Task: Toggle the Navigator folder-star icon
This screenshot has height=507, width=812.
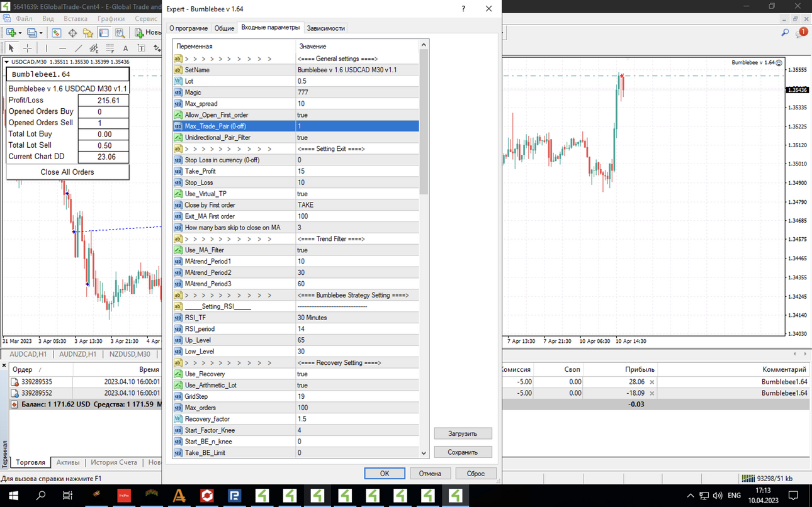Action: pyautogui.click(x=88, y=33)
